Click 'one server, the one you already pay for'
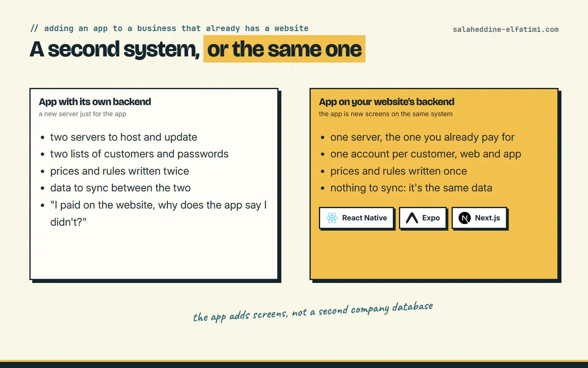 [422, 137]
